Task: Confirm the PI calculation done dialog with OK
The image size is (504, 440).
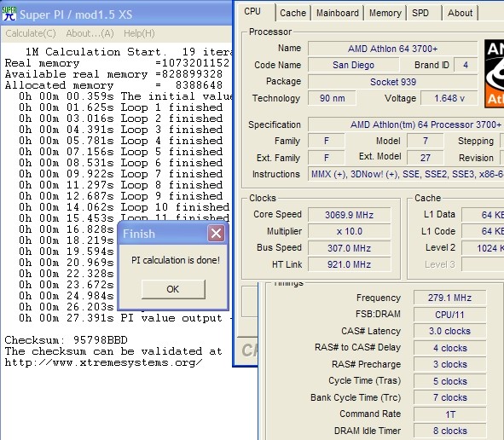Action: (x=173, y=289)
